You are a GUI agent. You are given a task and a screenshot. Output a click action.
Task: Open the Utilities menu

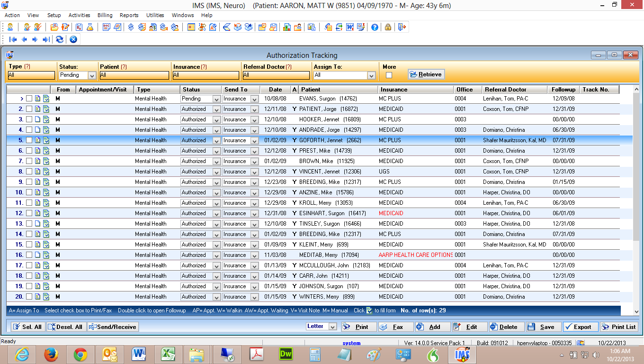pyautogui.click(x=155, y=15)
